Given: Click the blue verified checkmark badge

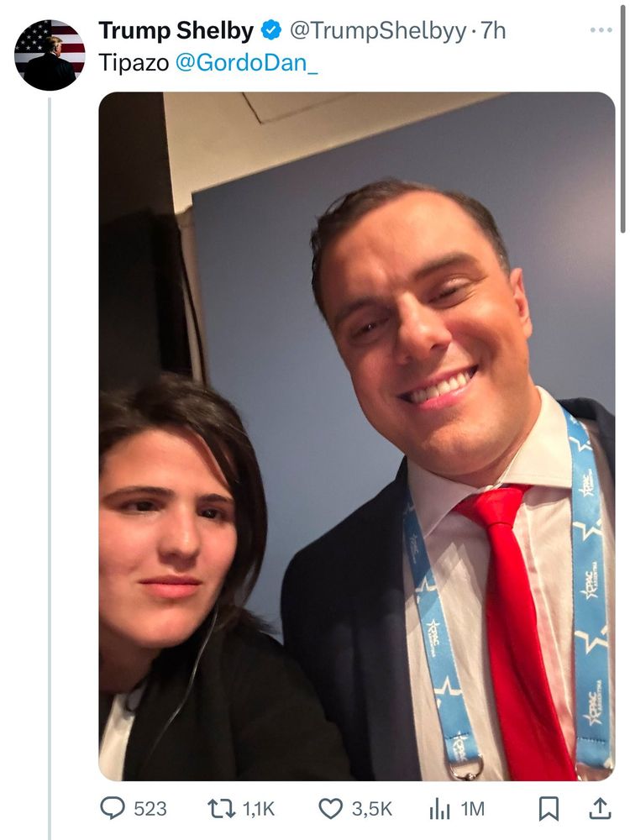Looking at the screenshot, I should pyautogui.click(x=271, y=30).
